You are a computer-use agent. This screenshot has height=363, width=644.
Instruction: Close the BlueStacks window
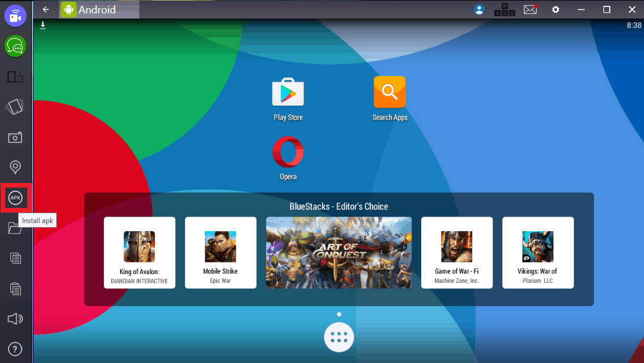click(632, 9)
